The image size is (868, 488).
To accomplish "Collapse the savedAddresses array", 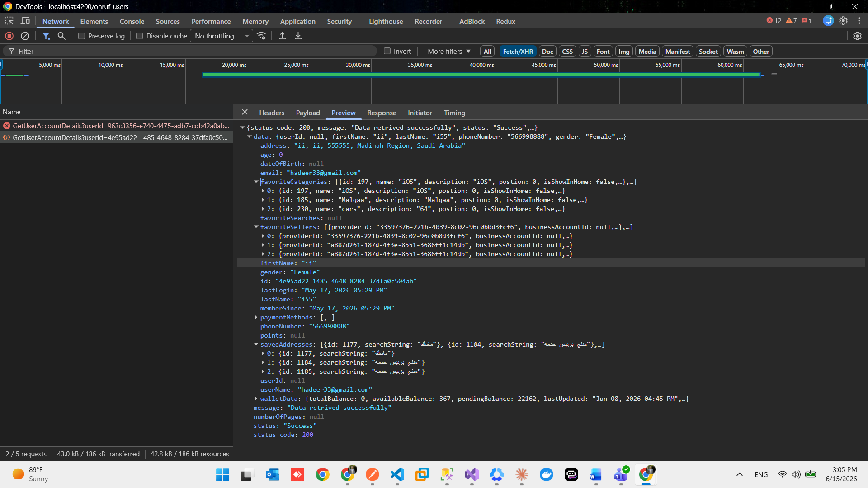I will coord(256,344).
